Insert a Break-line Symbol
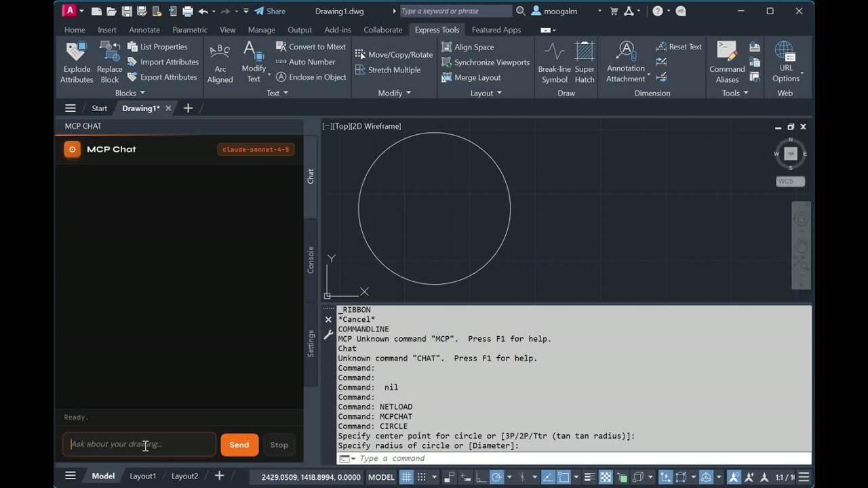 pos(554,62)
